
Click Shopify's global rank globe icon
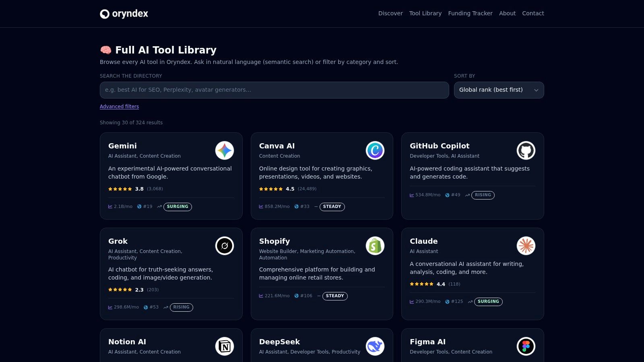coord(297,296)
